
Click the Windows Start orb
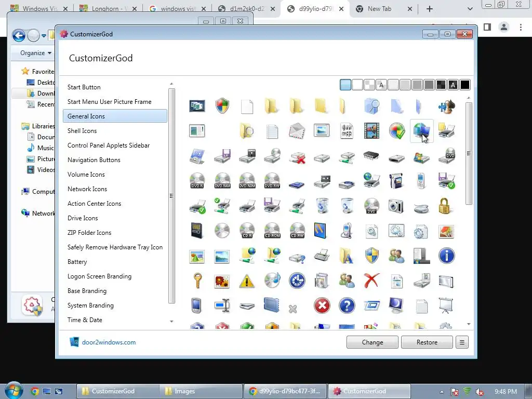(x=14, y=391)
